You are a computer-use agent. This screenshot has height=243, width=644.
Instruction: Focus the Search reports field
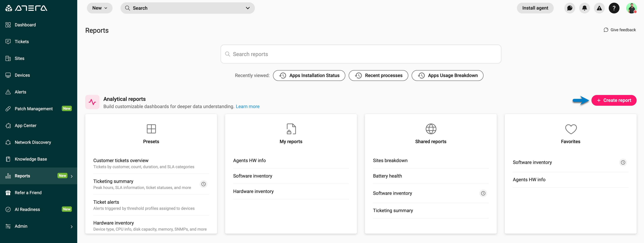[x=361, y=54]
